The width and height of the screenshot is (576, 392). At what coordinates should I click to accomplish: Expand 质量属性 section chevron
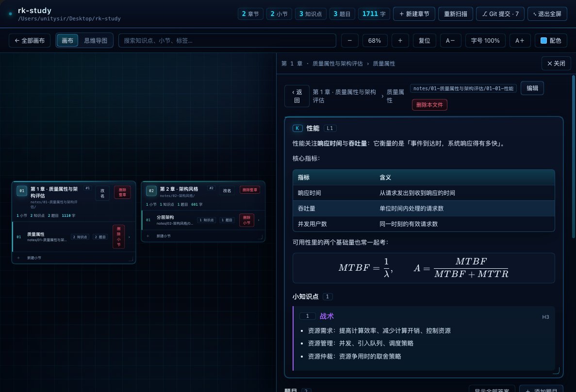(x=129, y=237)
